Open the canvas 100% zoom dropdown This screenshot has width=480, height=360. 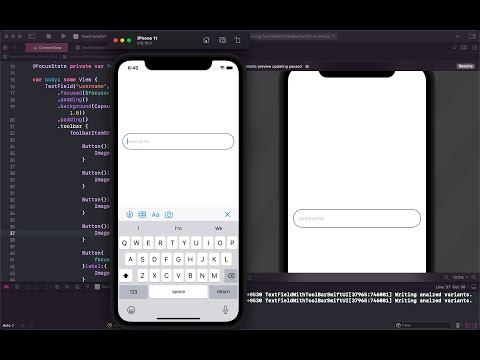tap(460, 277)
